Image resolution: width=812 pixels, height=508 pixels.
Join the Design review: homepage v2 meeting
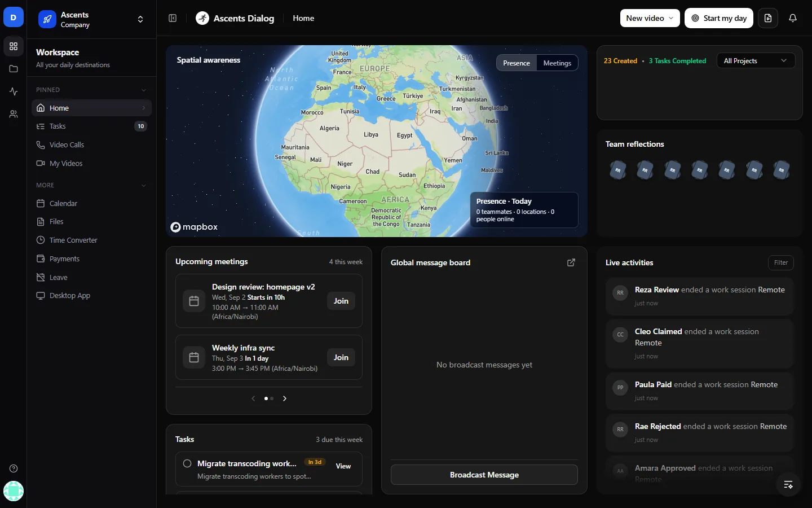click(x=341, y=301)
